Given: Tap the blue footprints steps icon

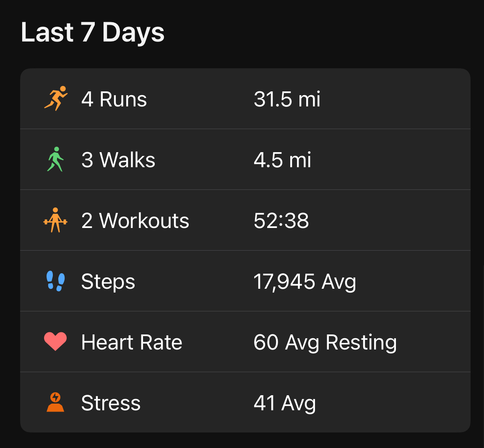Looking at the screenshot, I should 55,281.
